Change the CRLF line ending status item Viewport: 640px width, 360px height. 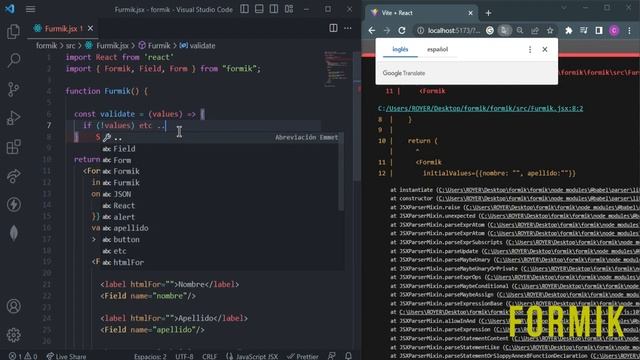[x=209, y=356]
